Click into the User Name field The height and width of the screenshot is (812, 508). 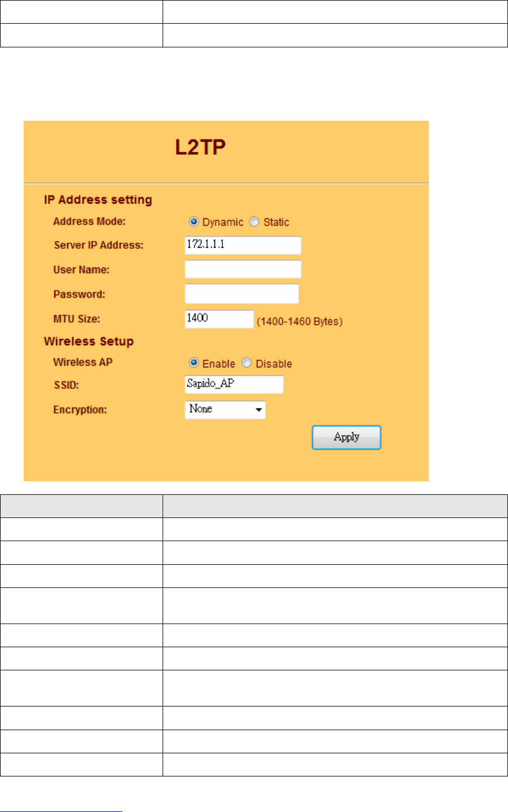(x=243, y=269)
